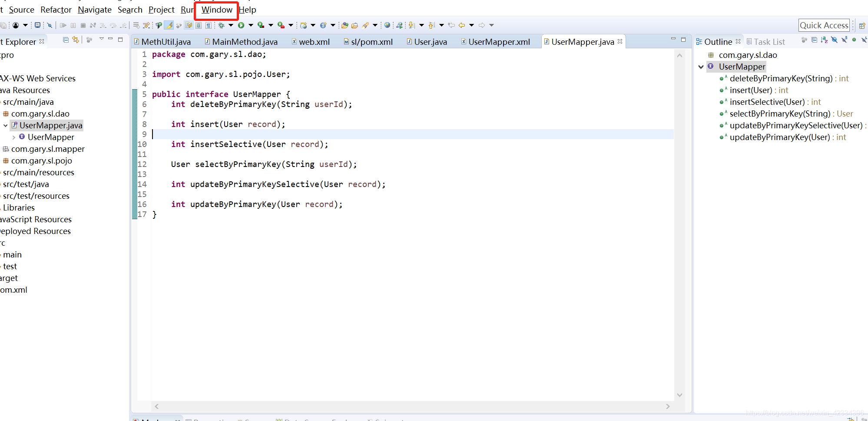This screenshot has height=421, width=868.
Task: Click the Suspend debug icon
Action: click(x=73, y=25)
